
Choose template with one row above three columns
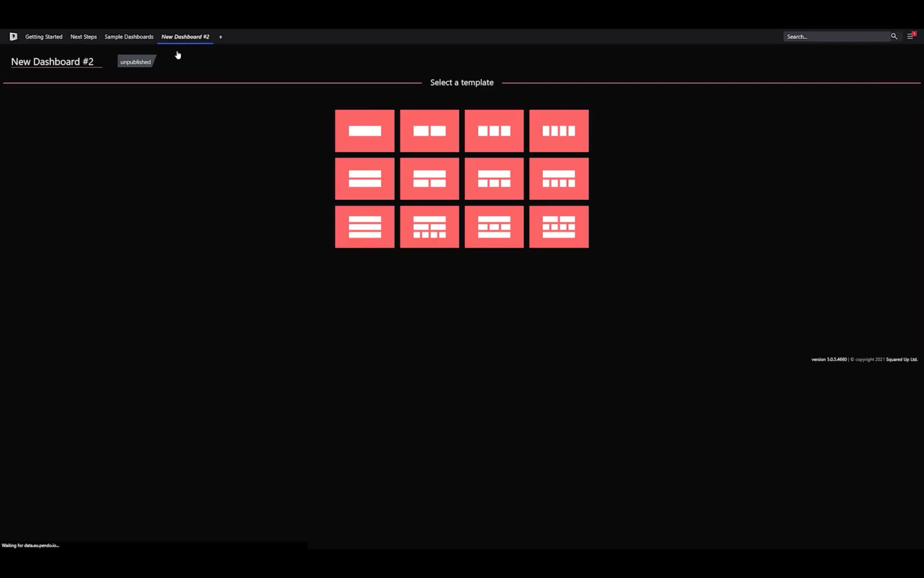[x=494, y=178]
